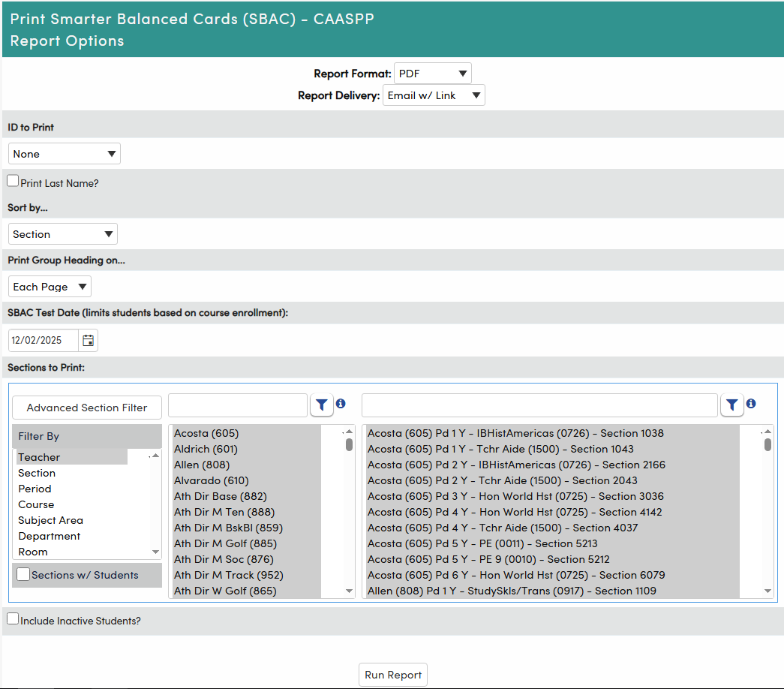Screen dimensions: 784x689
Task: Click the Advanced Section Filter button
Action: (87, 408)
